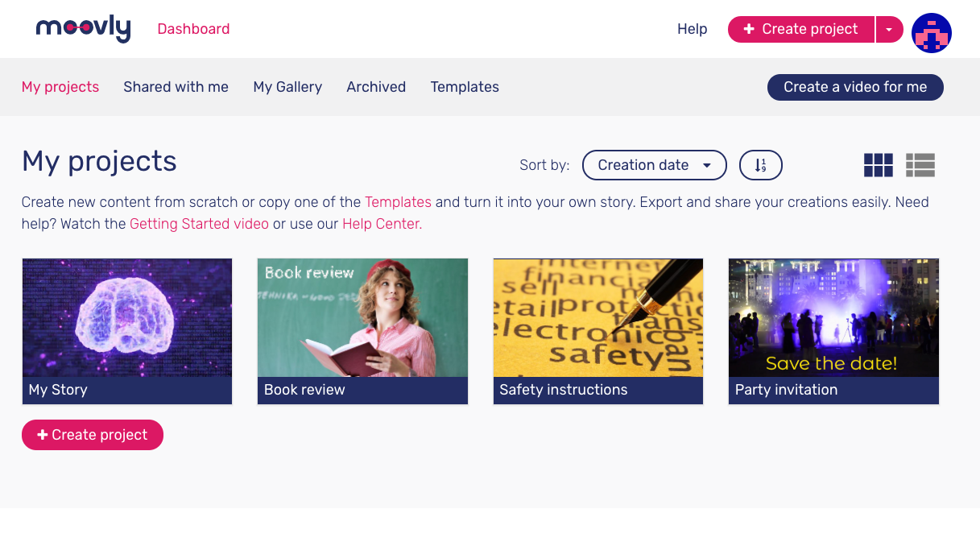Viewport: 980px width, 542px height.
Task: Expand the Create project dropdown arrow
Action: [x=889, y=29]
